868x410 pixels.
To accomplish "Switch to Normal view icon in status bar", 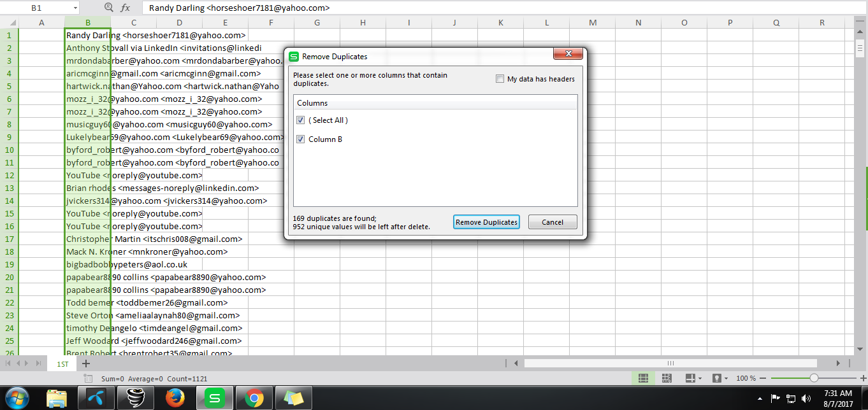I will pyautogui.click(x=643, y=378).
